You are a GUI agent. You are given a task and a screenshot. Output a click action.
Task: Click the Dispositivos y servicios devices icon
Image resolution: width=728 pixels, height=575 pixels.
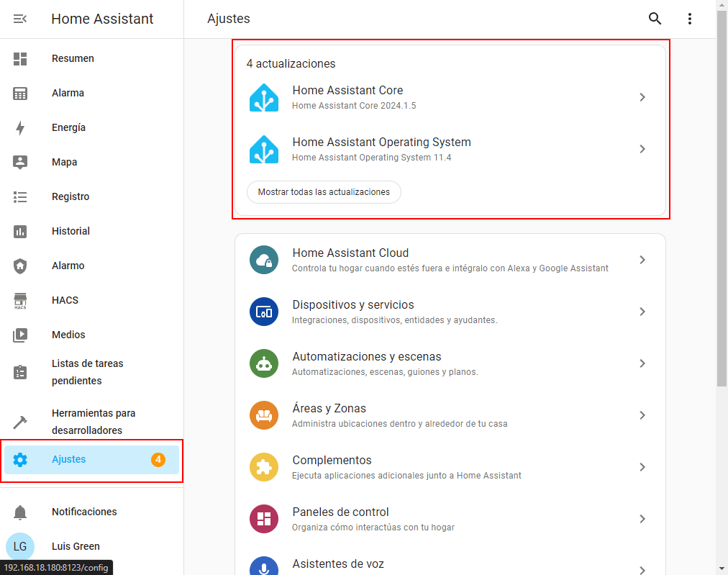pos(264,312)
